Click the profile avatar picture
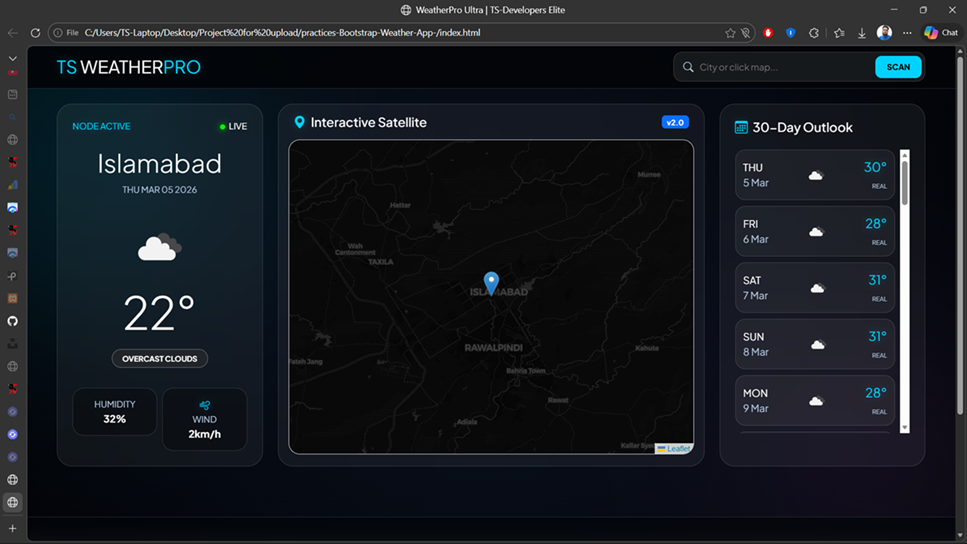Viewport: 967px width, 544px height. (x=884, y=33)
